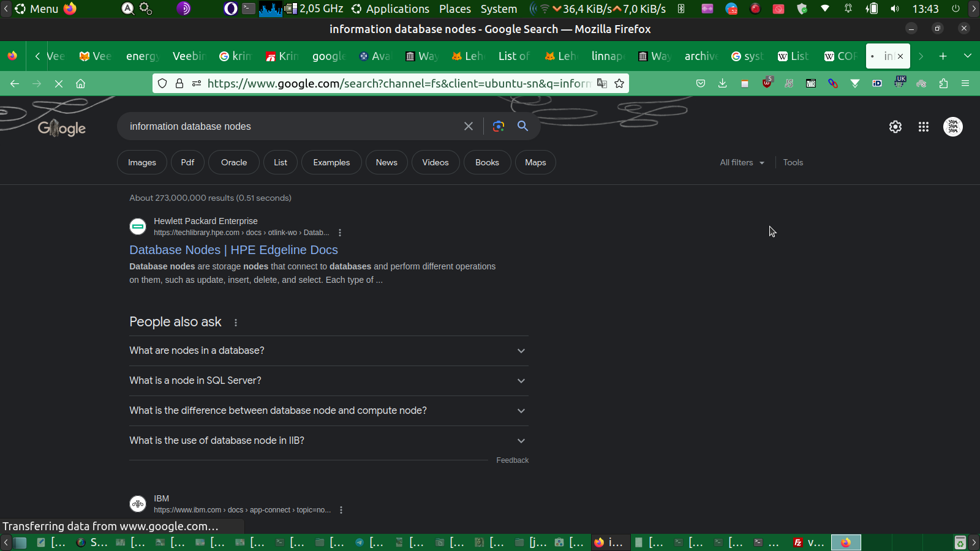Search by image with Google Lens
Viewport: 980px width, 551px height.
pos(499,126)
